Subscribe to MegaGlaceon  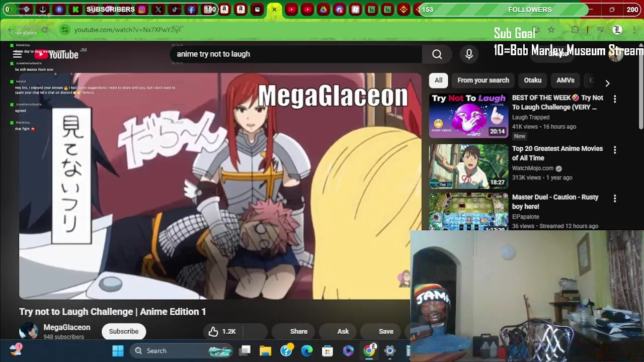(x=124, y=331)
